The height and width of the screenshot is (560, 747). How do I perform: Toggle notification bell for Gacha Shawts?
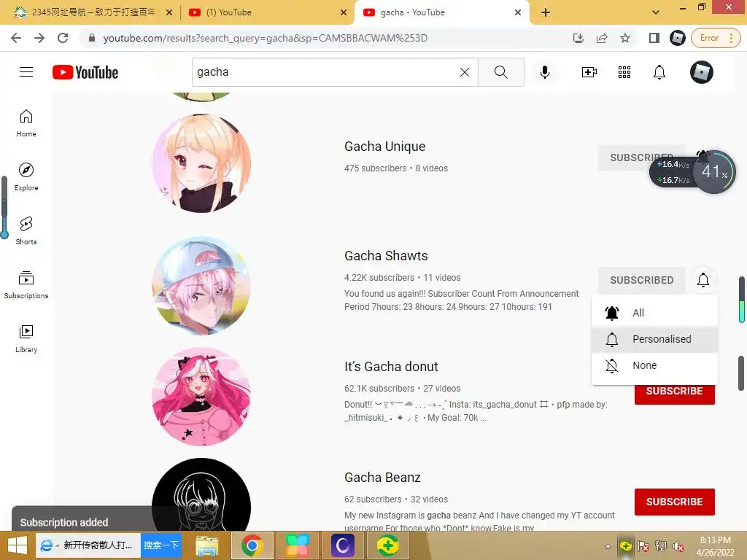point(703,280)
